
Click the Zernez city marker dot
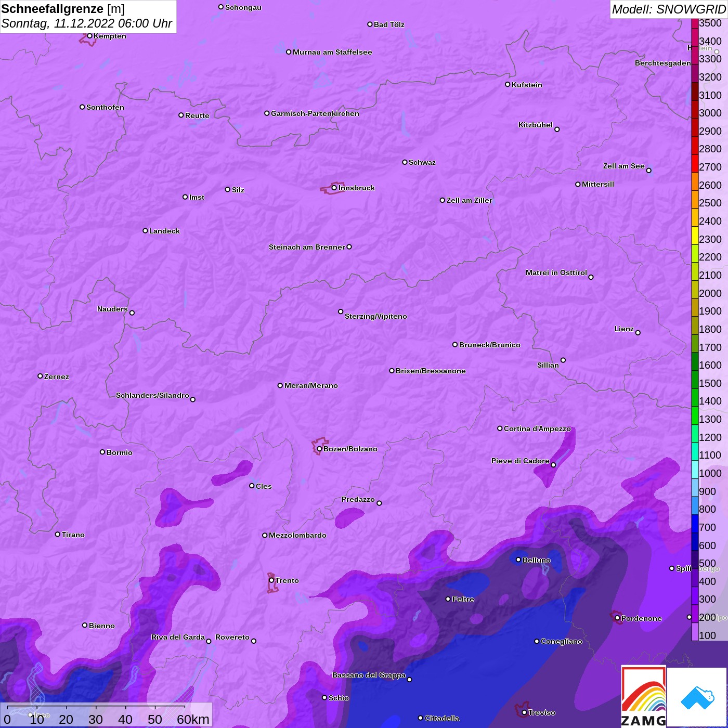[x=40, y=376]
